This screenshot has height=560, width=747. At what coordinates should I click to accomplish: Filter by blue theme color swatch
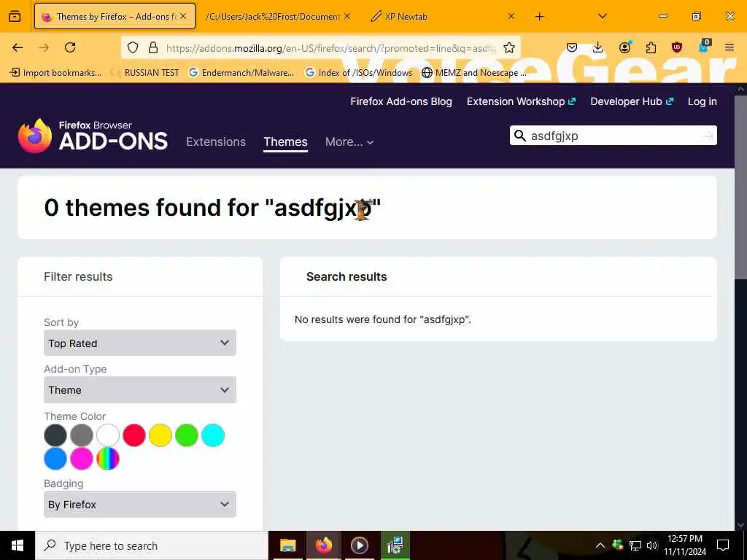coord(55,459)
